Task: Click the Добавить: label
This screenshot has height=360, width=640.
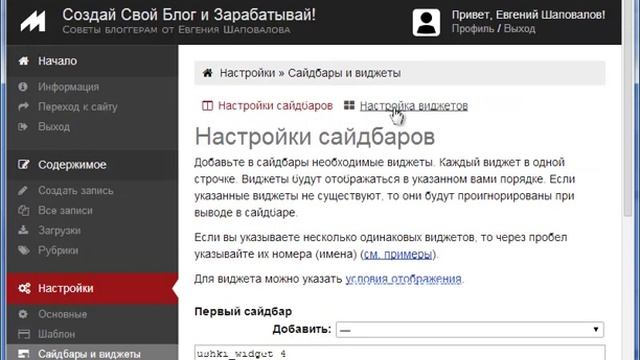Action: [302, 329]
